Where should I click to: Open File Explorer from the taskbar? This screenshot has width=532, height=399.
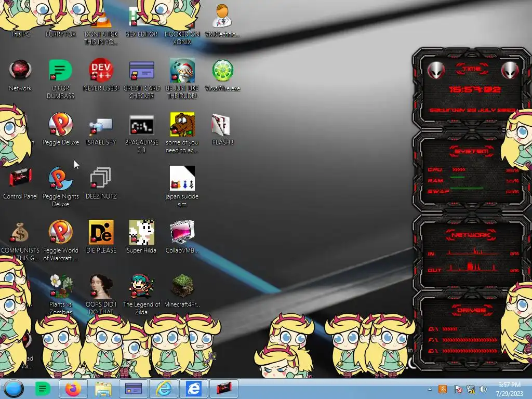103,389
